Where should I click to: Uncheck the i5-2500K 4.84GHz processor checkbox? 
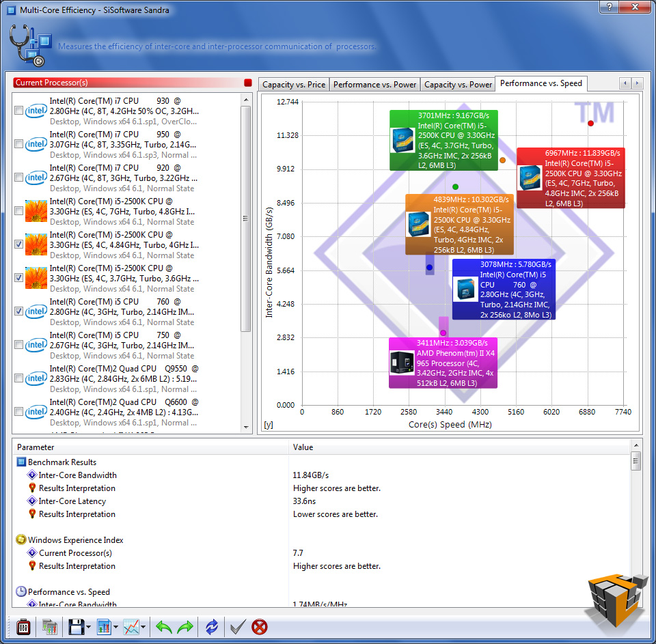pyautogui.click(x=18, y=244)
